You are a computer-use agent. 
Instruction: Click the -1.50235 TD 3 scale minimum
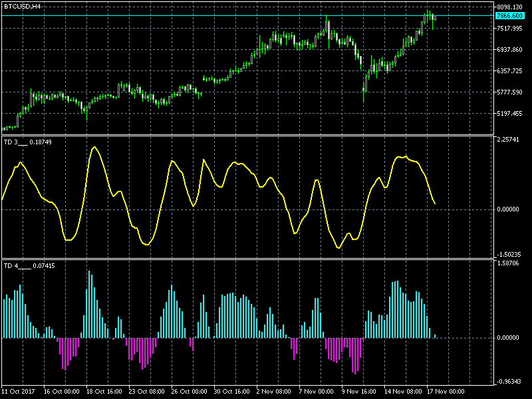click(x=509, y=255)
